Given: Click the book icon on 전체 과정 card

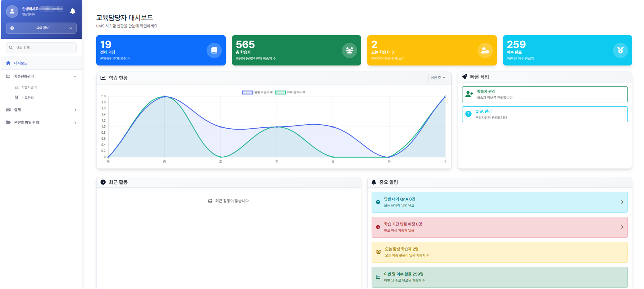Looking at the screenshot, I should [x=214, y=50].
